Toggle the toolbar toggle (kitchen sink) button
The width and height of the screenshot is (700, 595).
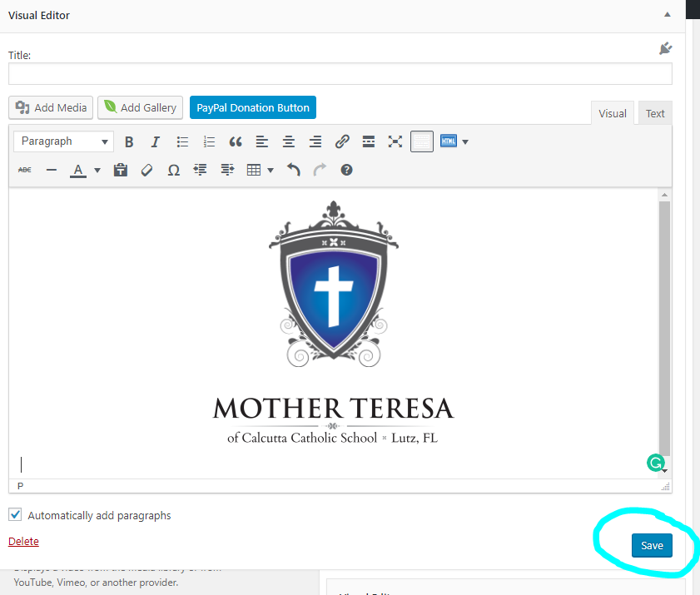(422, 141)
